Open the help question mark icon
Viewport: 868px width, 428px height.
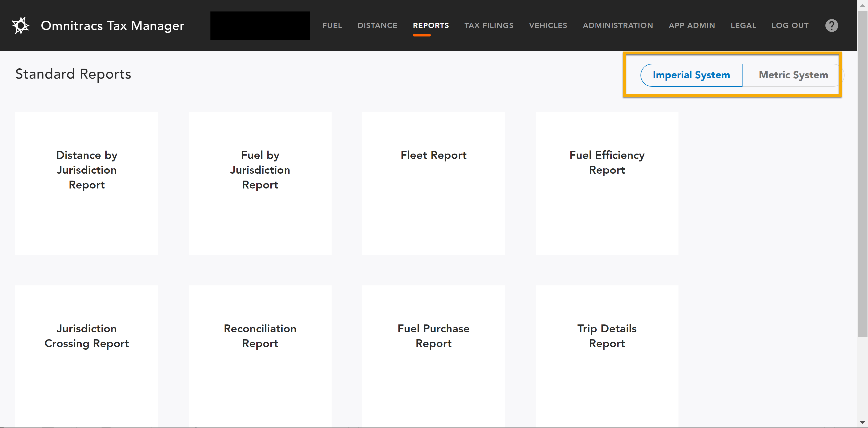pos(831,26)
